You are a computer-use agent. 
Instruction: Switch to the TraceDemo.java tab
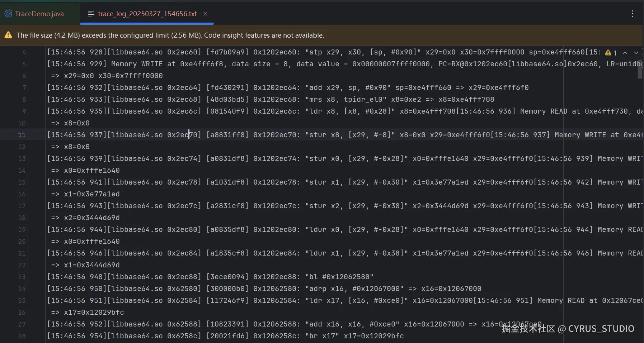pyautogui.click(x=34, y=14)
